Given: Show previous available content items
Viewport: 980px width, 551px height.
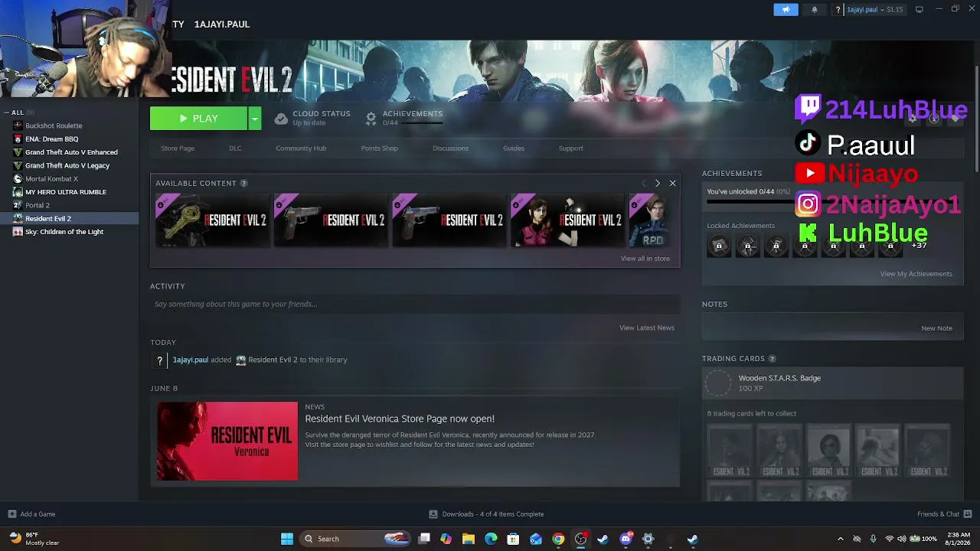Looking at the screenshot, I should point(643,184).
